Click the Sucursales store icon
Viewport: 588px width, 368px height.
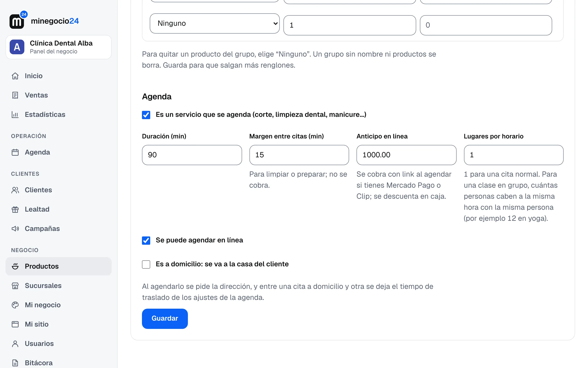15,286
